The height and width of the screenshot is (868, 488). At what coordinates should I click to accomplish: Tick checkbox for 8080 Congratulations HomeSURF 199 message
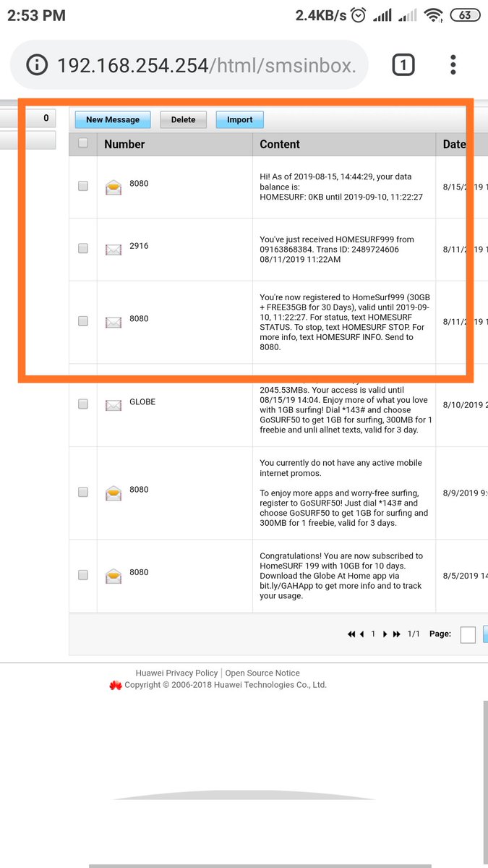click(x=83, y=574)
